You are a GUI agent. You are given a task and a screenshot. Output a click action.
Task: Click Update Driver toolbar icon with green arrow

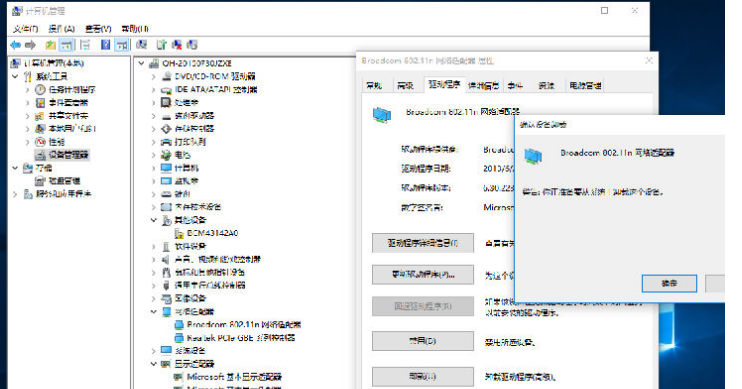(162, 45)
